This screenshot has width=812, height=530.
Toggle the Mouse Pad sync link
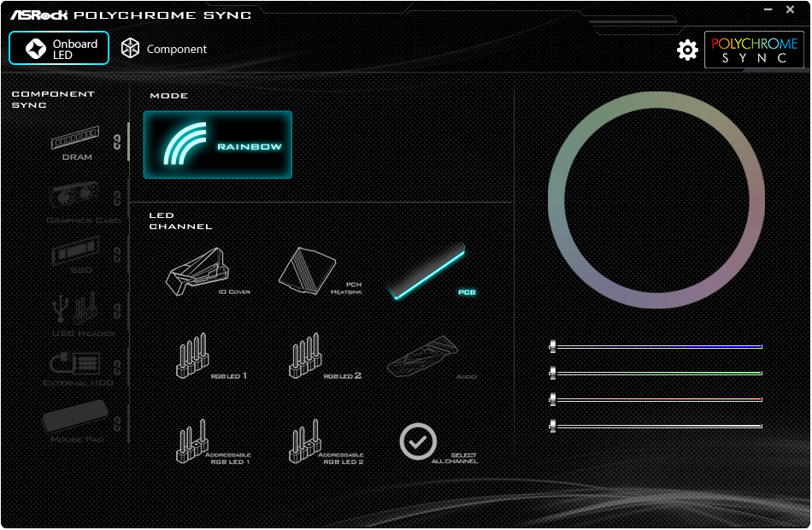point(118,423)
